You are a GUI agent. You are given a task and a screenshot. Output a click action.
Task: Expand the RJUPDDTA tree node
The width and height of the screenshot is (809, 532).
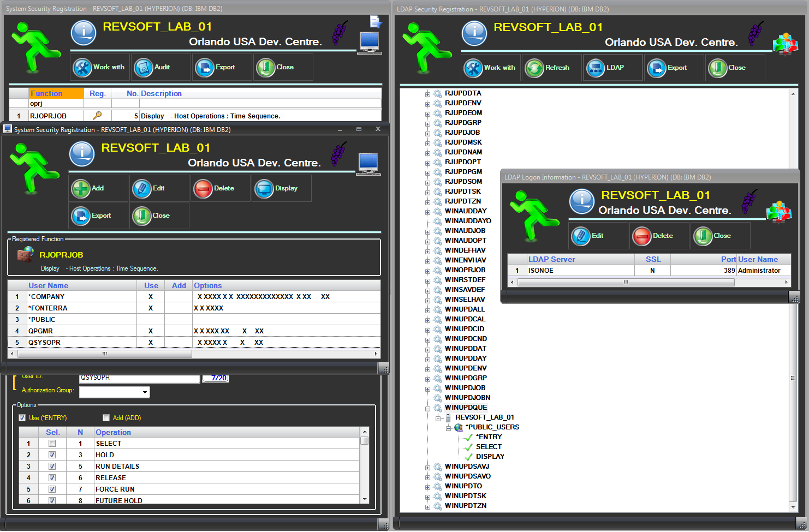(428, 94)
